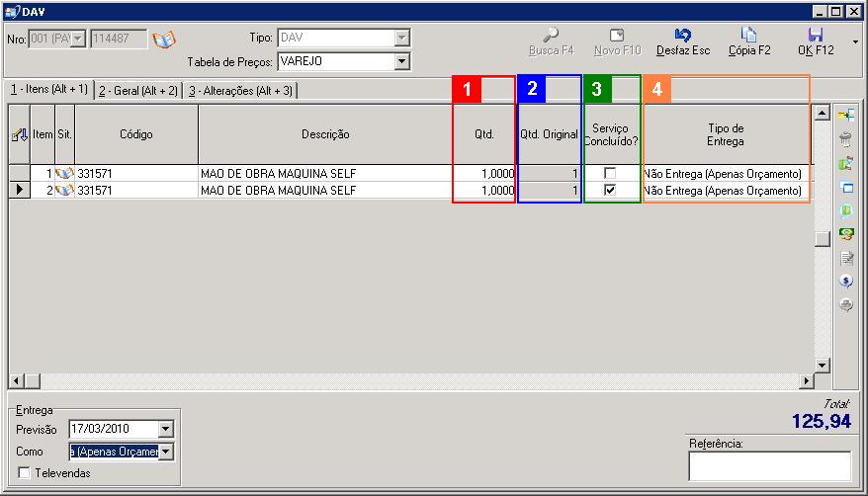This screenshot has width=868, height=496.
Task: Click the blue dollar sign balloon icon
Action: tap(846, 282)
